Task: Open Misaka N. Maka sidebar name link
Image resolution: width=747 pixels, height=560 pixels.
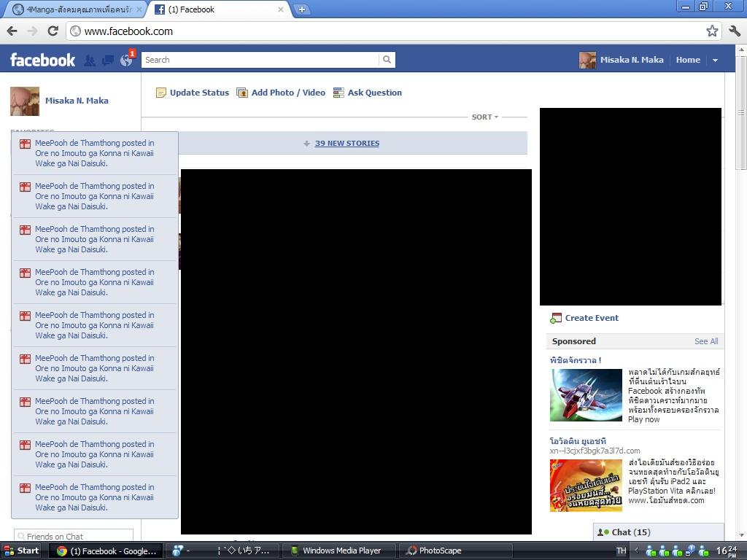Action: tap(77, 101)
